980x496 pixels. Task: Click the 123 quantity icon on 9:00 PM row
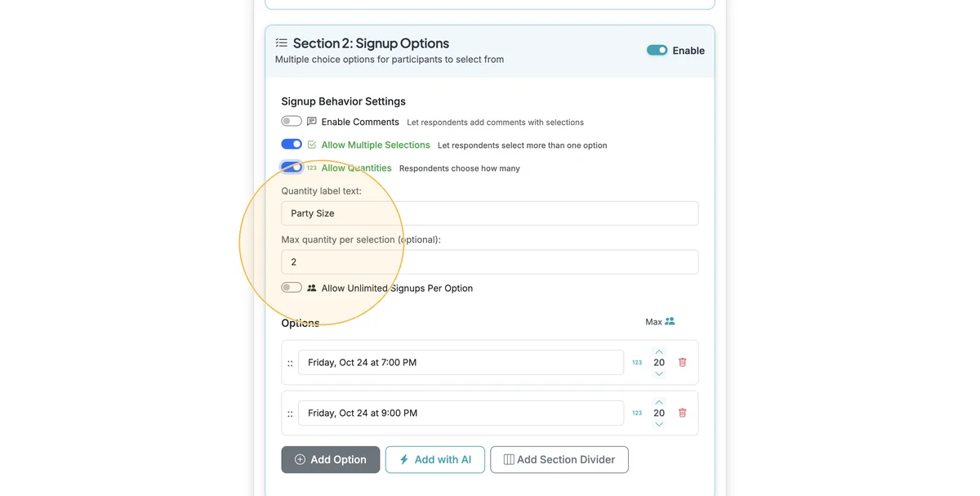click(637, 413)
